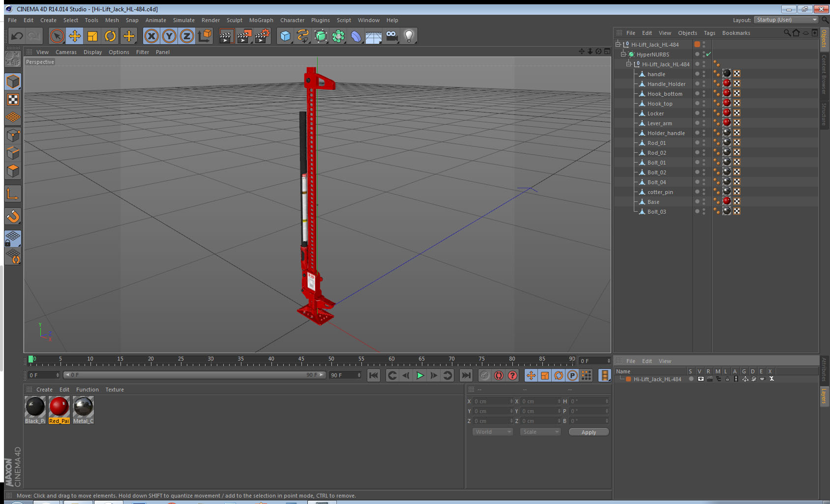This screenshot has height=504, width=830.
Task: Toggle X axis lock
Action: (x=151, y=36)
